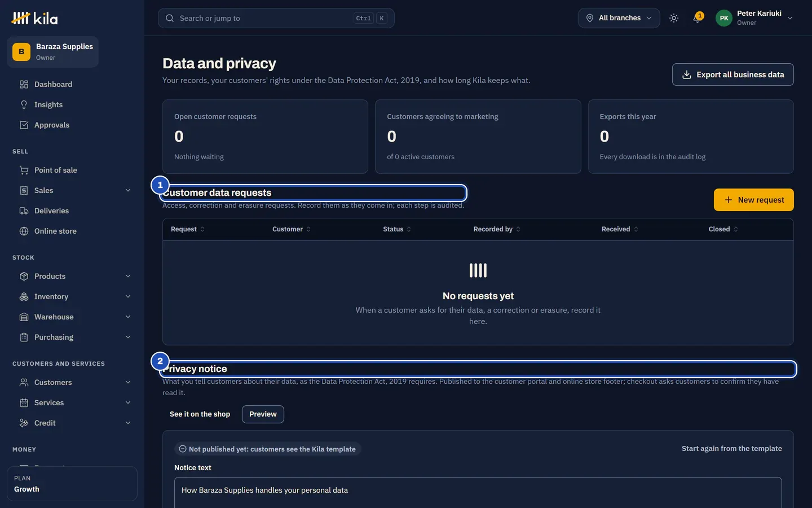
Task: Open the notifications bell
Action: tap(698, 18)
